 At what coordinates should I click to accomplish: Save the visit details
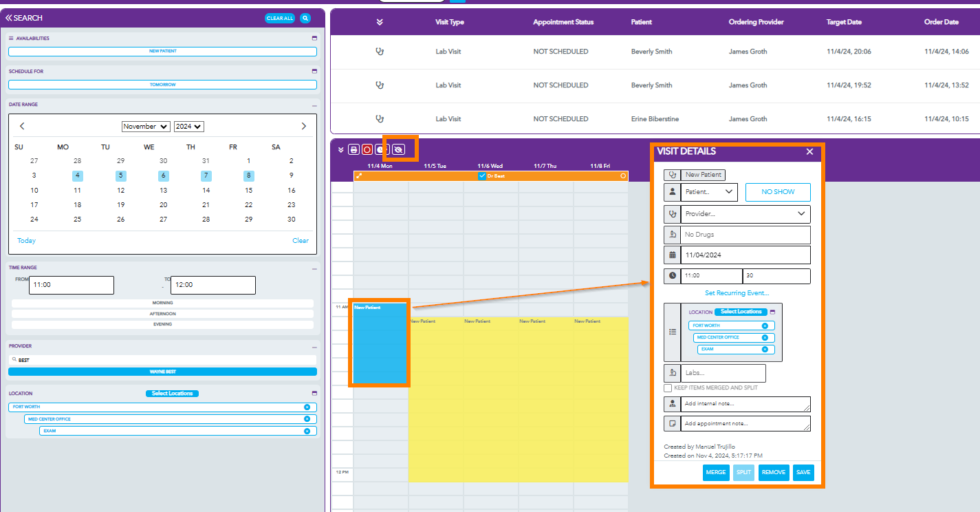[803, 473]
